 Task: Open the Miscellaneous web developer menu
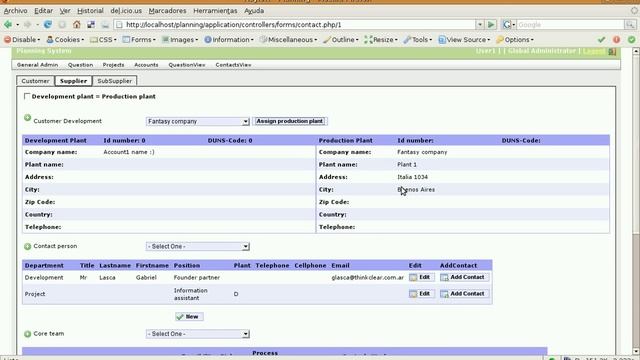[x=289, y=40]
